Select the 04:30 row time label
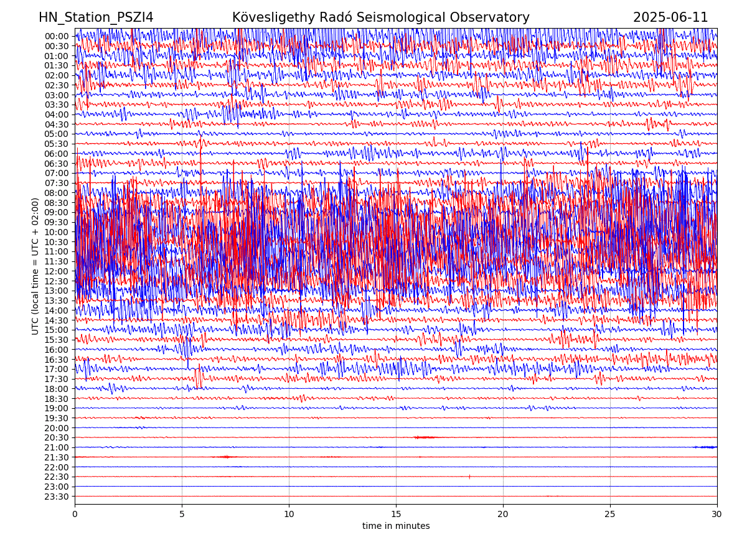 (57, 124)
